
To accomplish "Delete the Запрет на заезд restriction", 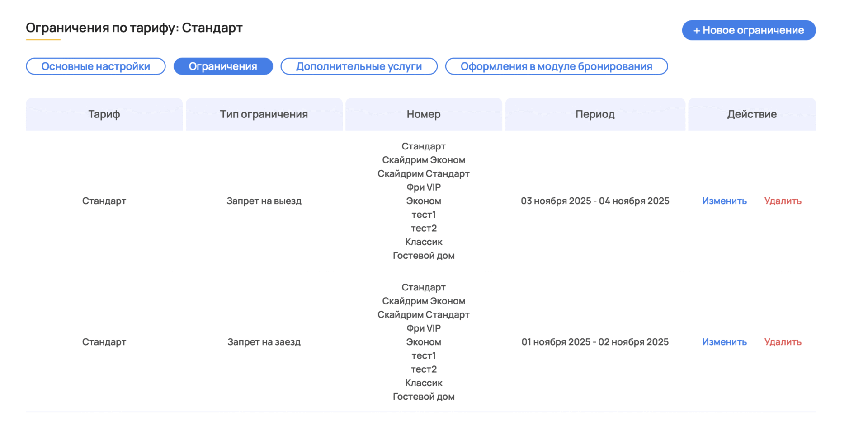I will pyautogui.click(x=783, y=342).
